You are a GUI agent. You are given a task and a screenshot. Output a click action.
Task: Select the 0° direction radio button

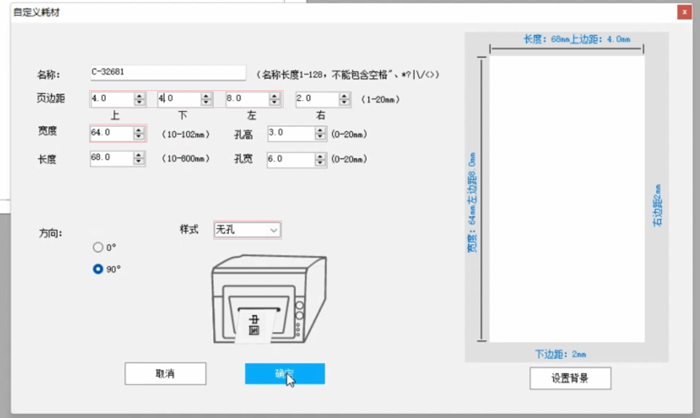[98, 247]
